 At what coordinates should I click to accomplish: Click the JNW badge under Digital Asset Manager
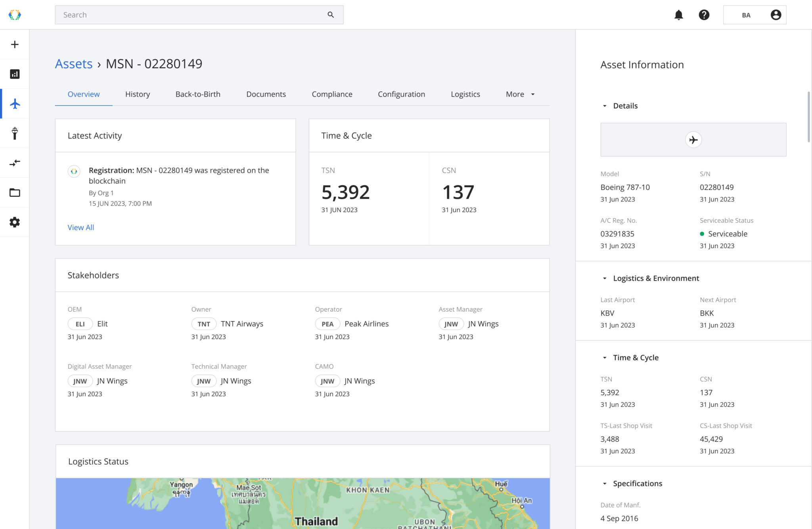[80, 381]
